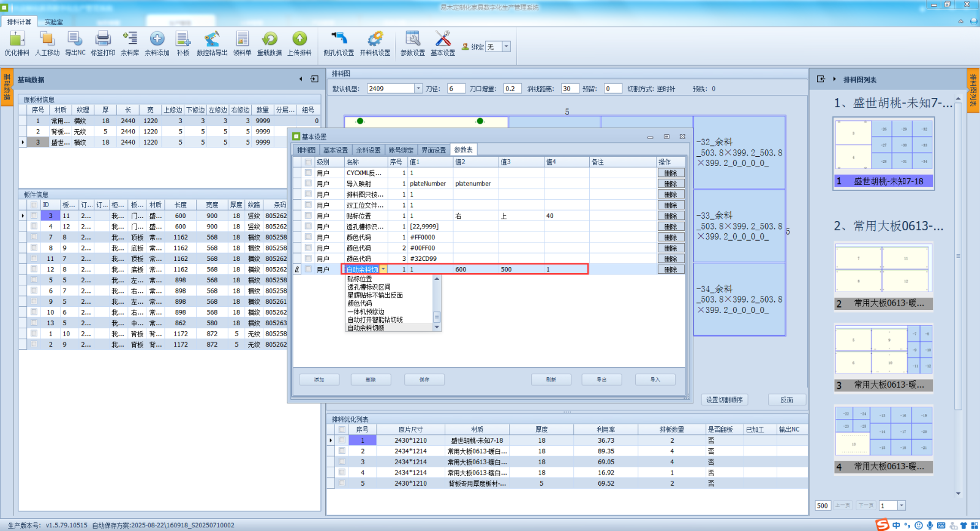Viewport: 980px width, 531px height.
Task: Click the 斜线距离 input field
Action: click(570, 88)
